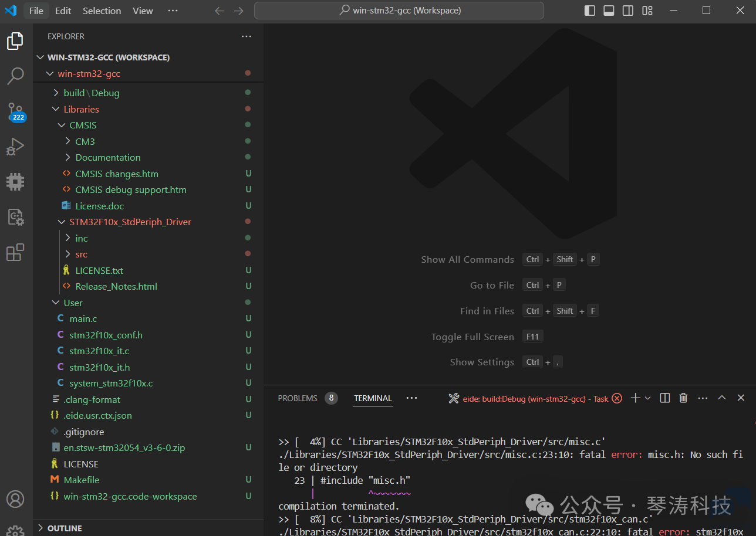This screenshot has height=536, width=756.
Task: Click the VS Code logo icon
Action: pyautogui.click(x=11, y=11)
